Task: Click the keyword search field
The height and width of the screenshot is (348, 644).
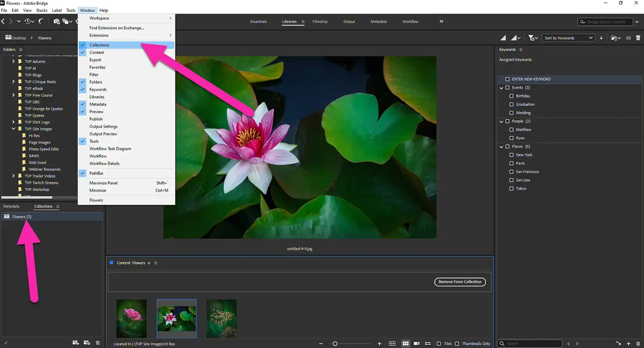Action: pos(530,343)
